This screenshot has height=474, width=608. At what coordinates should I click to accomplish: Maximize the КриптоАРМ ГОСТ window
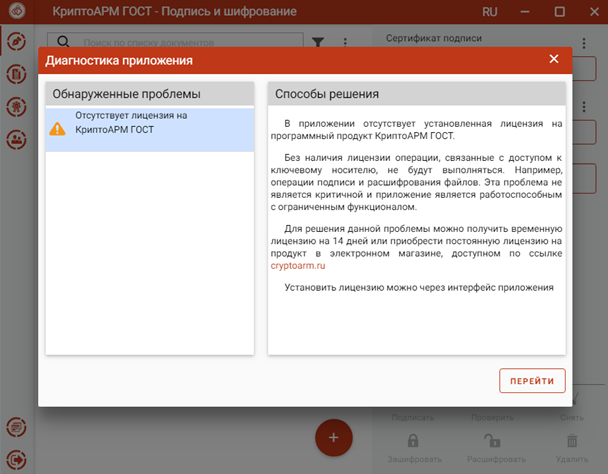click(x=560, y=12)
